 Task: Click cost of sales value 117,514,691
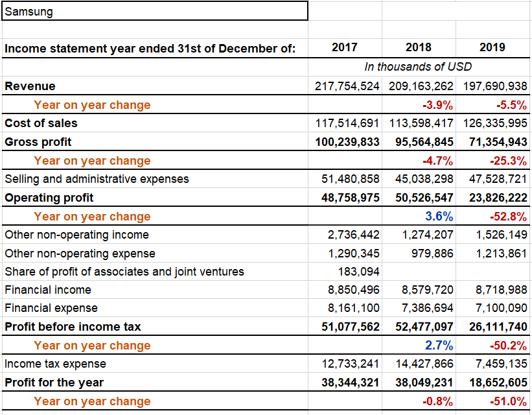[347, 123]
